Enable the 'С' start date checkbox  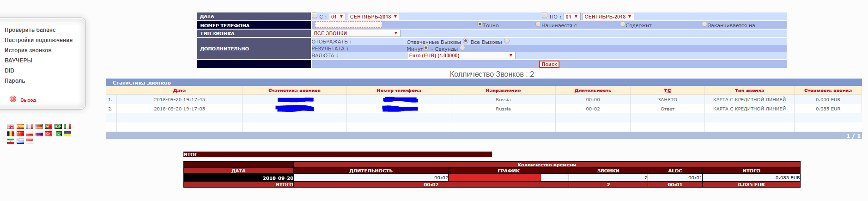pyautogui.click(x=315, y=16)
